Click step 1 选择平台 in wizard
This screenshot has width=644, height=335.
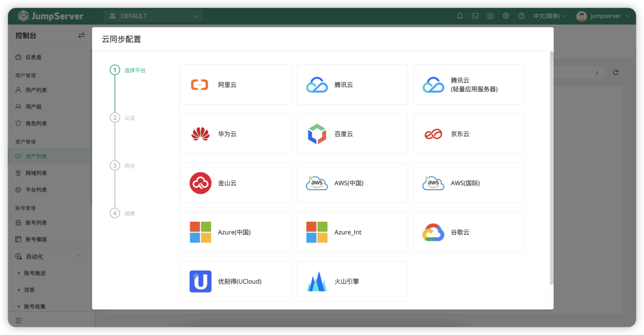(128, 70)
